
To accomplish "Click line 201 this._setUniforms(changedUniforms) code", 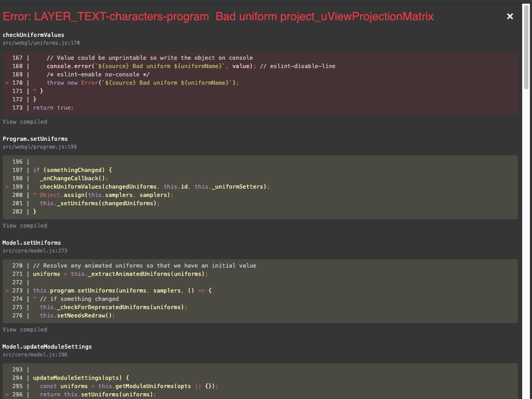I will coord(100,204).
